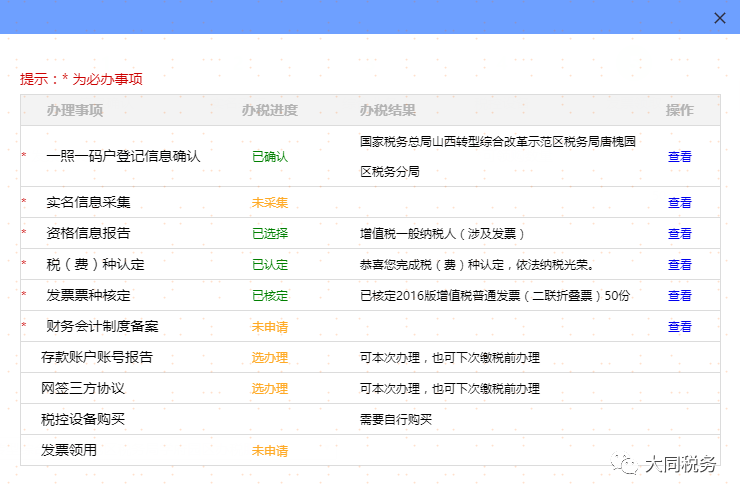Open 查看 link for 资格信息报告
The image size is (740, 496).
[680, 234]
